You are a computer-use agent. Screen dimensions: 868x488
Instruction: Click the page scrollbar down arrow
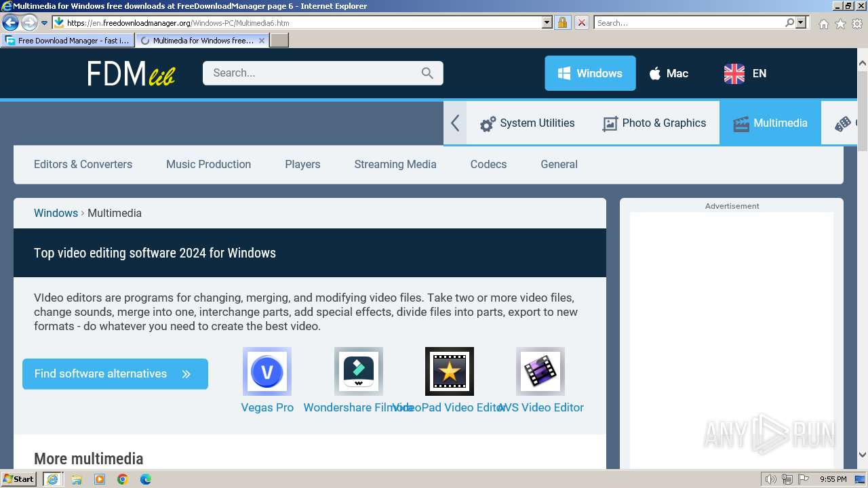(x=863, y=455)
